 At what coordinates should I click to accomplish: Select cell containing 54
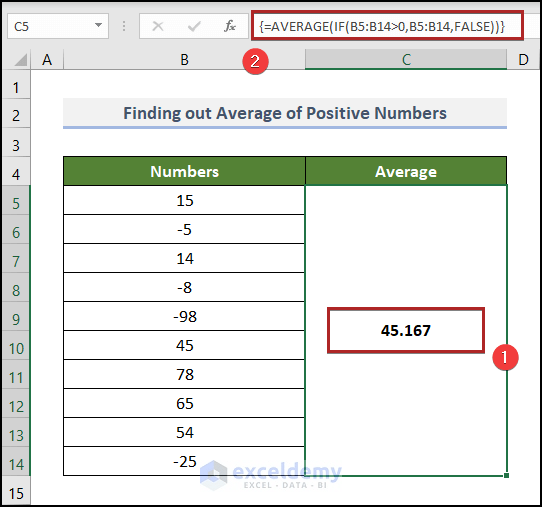click(x=184, y=433)
